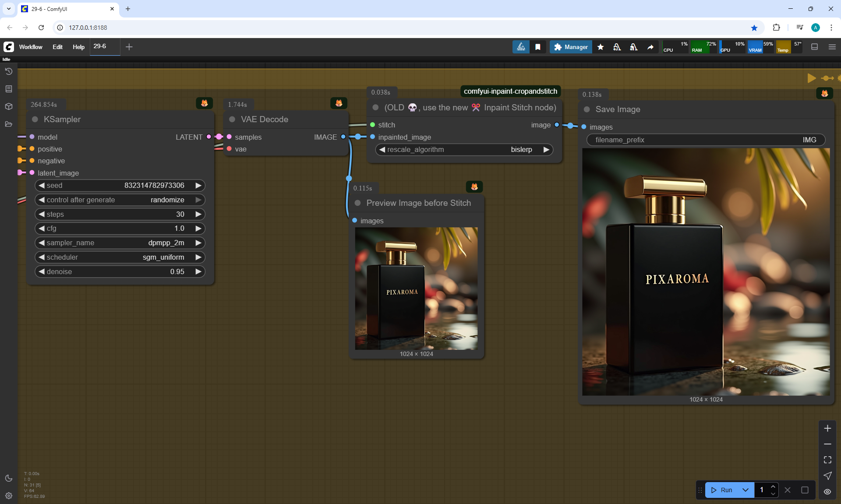
Task: Click the filename_prefix input field
Action: pos(705,140)
